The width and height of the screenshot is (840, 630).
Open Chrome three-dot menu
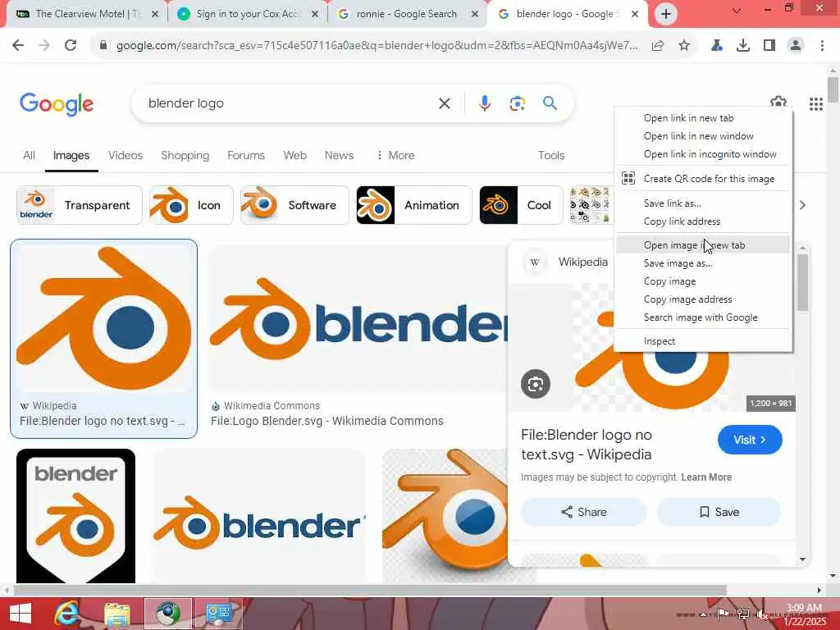click(x=822, y=46)
